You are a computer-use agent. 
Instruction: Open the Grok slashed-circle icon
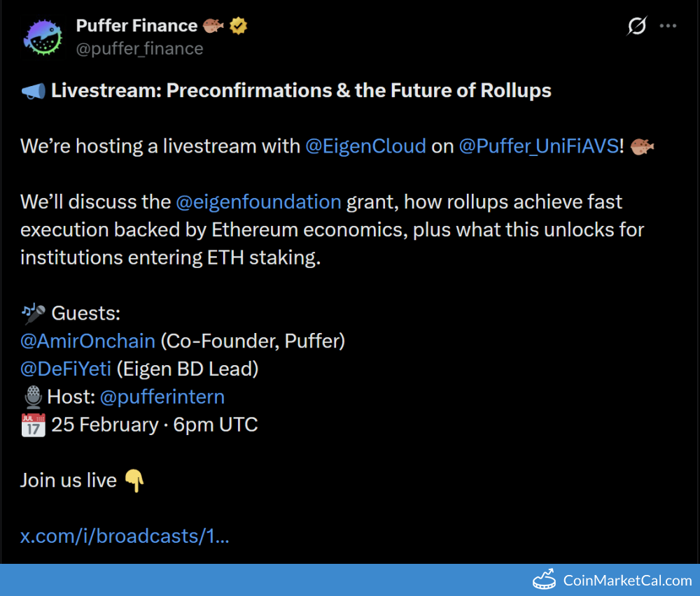click(637, 27)
